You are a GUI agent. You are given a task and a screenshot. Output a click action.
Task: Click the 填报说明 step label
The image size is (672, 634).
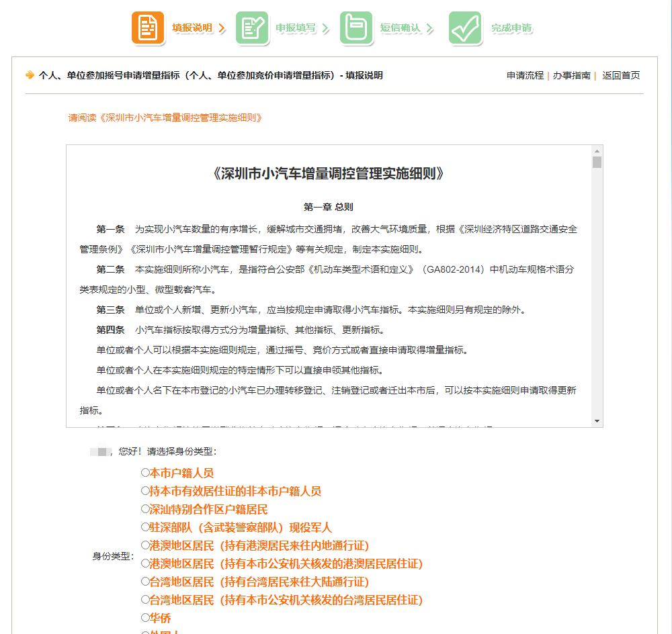pyautogui.click(x=192, y=28)
